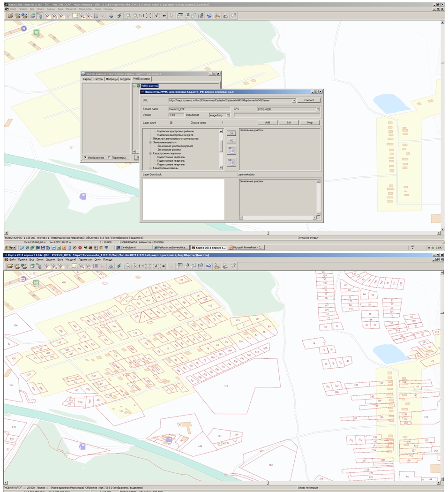Click lightning bolt icon in lower Карта toolbar
Viewport: 448px width, 492px height.
119,266
